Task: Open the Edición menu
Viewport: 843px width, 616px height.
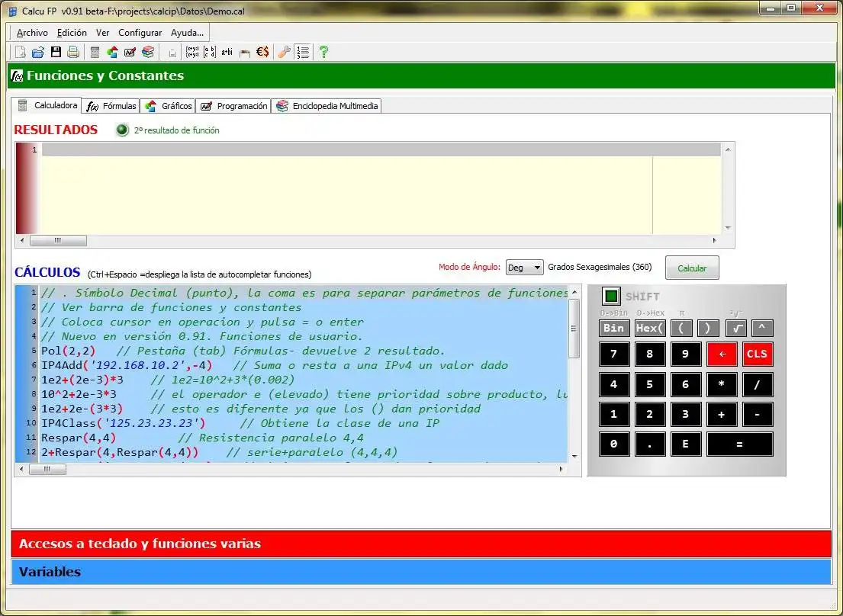Action: tap(72, 33)
